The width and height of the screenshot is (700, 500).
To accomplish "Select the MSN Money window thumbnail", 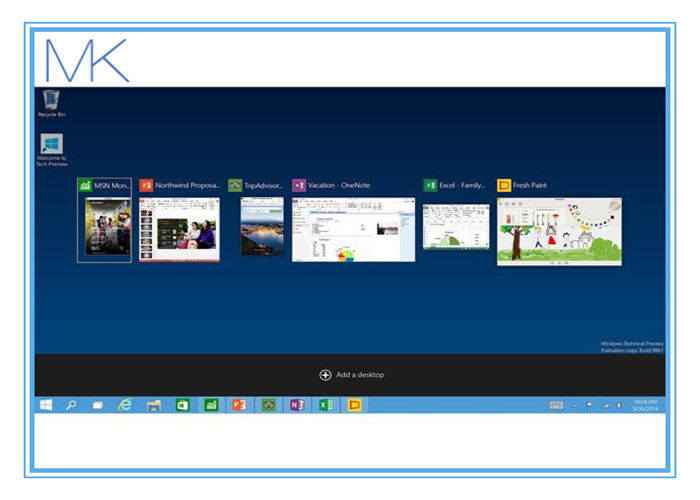I will [108, 227].
